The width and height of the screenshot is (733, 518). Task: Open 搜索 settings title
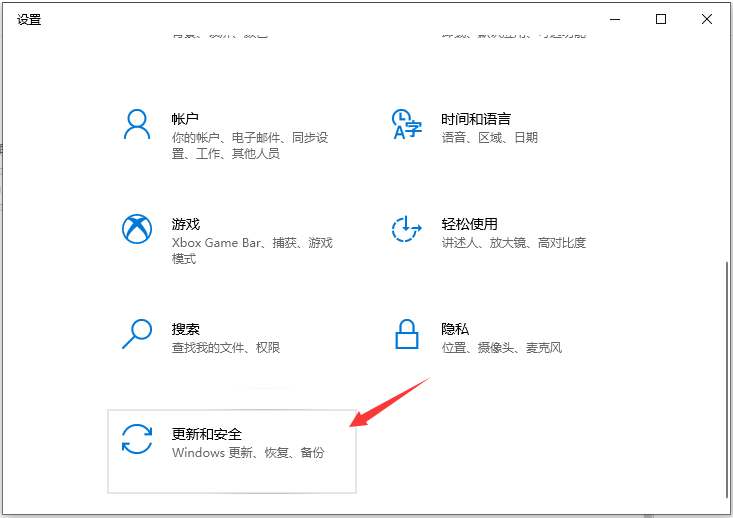click(186, 329)
